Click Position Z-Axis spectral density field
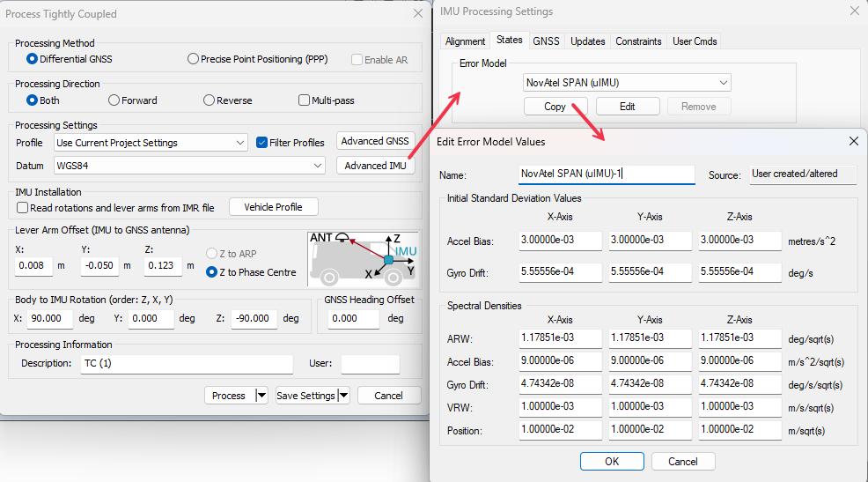The image size is (868, 482). point(739,430)
